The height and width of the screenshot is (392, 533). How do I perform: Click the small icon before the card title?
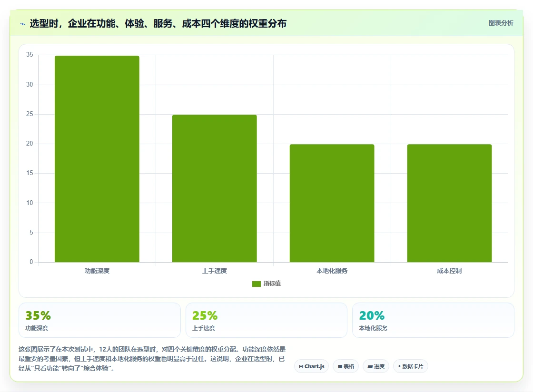tap(23, 24)
